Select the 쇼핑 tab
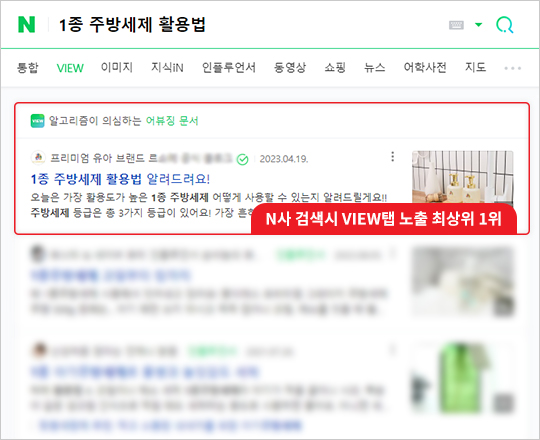This screenshot has height=440, width=540. tap(335, 67)
